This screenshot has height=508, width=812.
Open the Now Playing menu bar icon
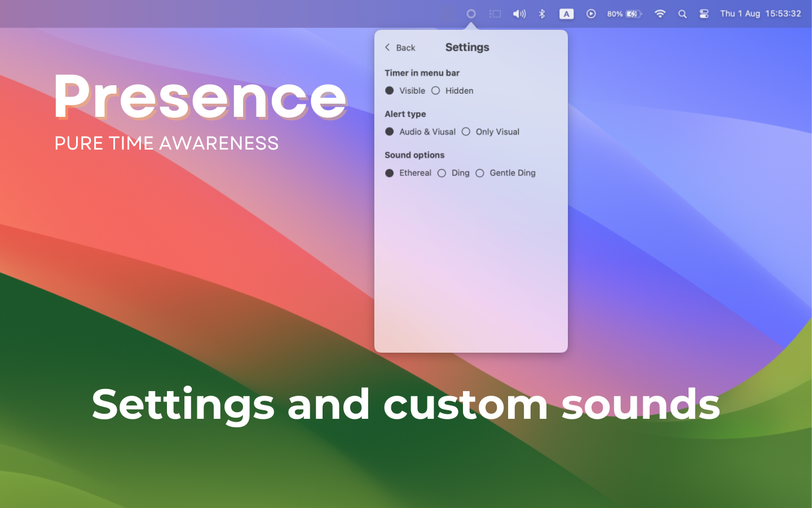point(591,14)
